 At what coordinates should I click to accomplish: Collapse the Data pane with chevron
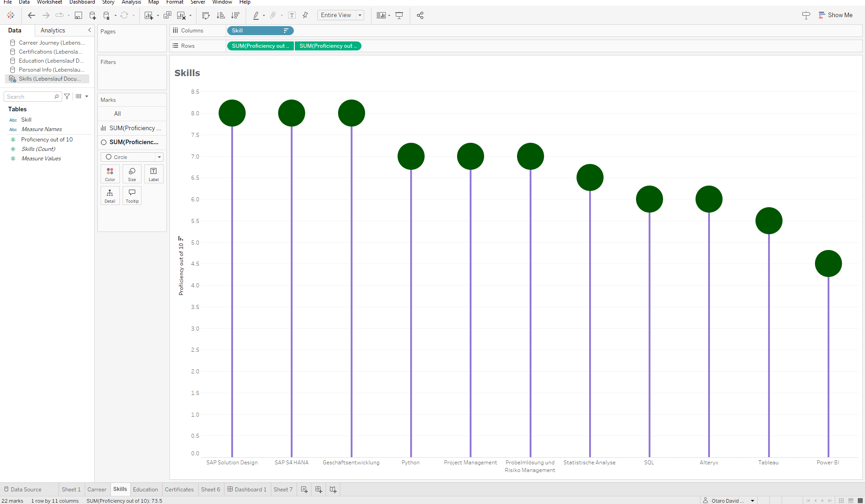click(x=89, y=30)
